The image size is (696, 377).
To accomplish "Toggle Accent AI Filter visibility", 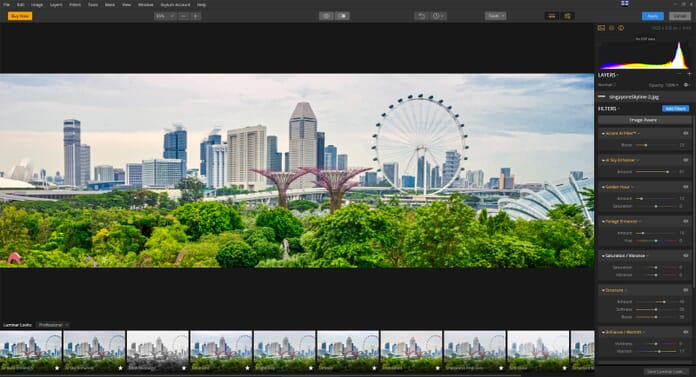I will pos(685,133).
